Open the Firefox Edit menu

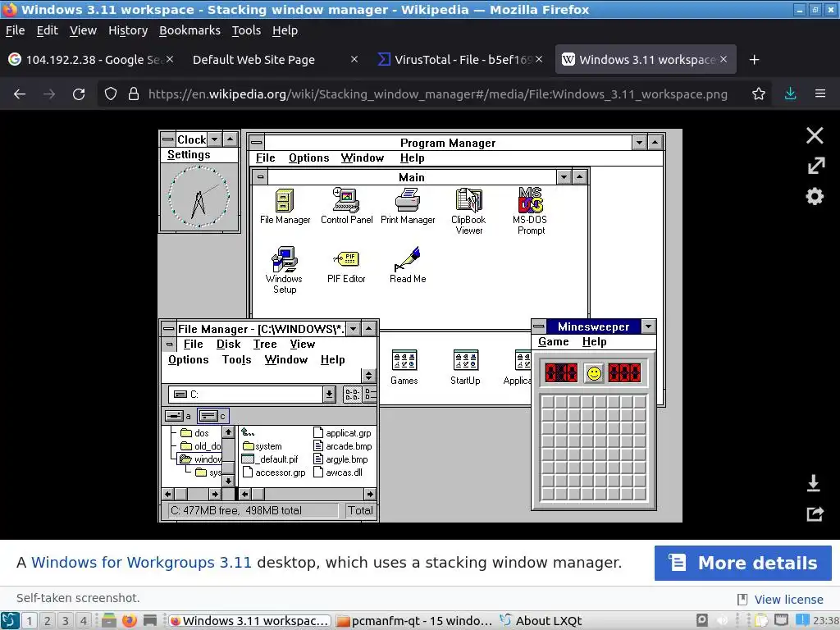click(x=47, y=30)
